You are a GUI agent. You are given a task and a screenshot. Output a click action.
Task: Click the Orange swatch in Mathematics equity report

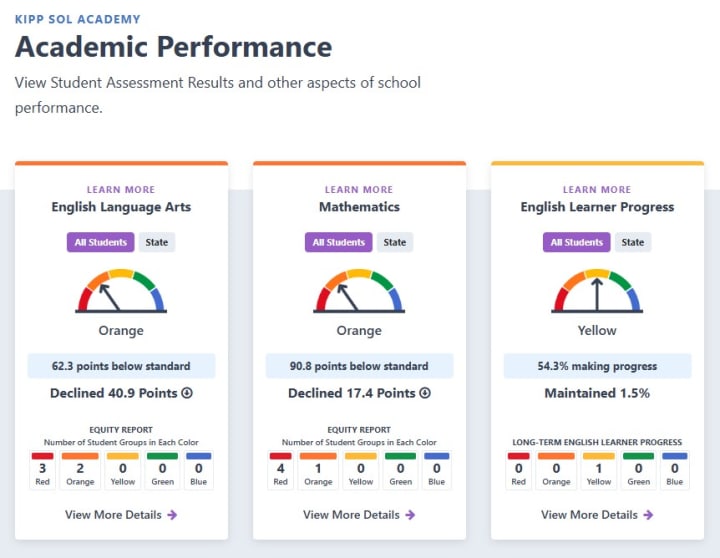click(x=318, y=456)
